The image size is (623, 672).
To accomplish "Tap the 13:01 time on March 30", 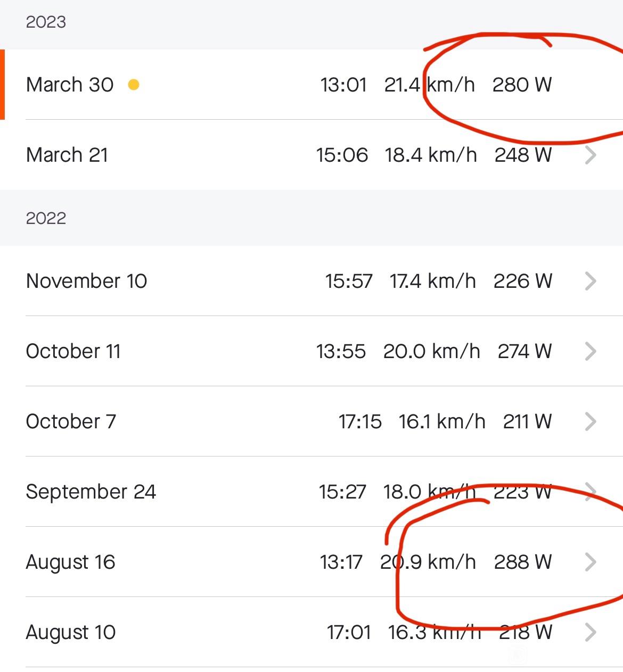I will tap(343, 85).
